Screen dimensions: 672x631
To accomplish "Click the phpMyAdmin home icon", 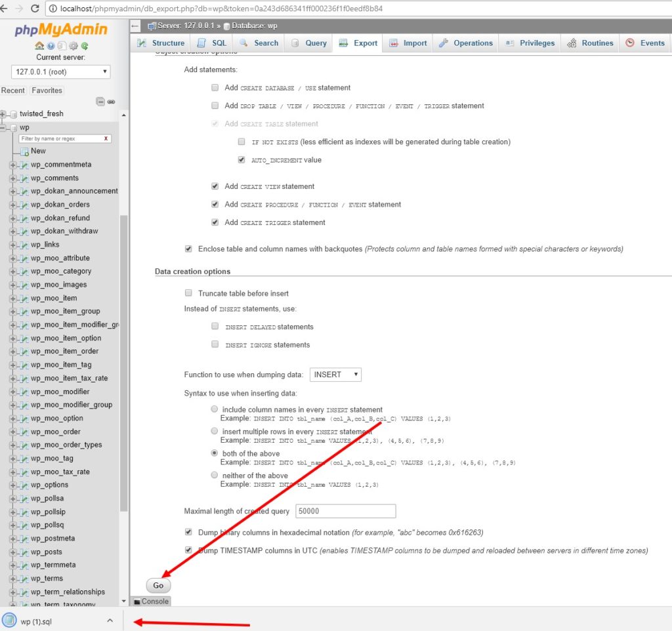I will tap(39, 45).
